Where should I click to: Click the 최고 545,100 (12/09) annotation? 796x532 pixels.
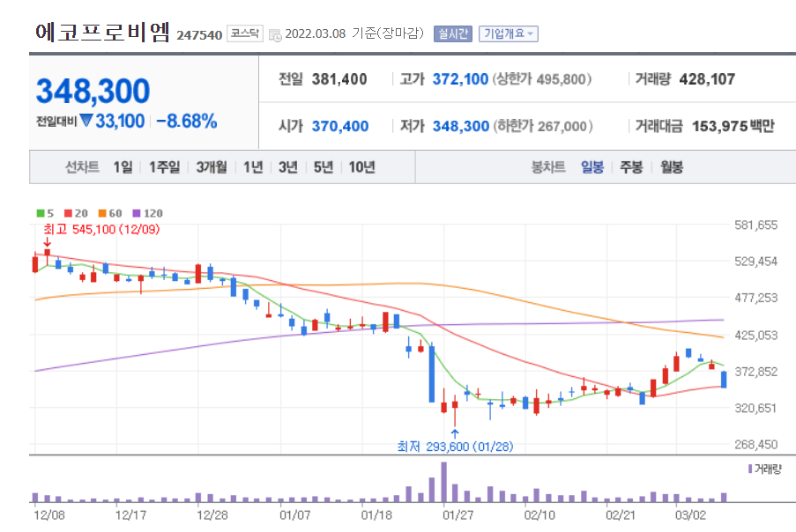101,229
